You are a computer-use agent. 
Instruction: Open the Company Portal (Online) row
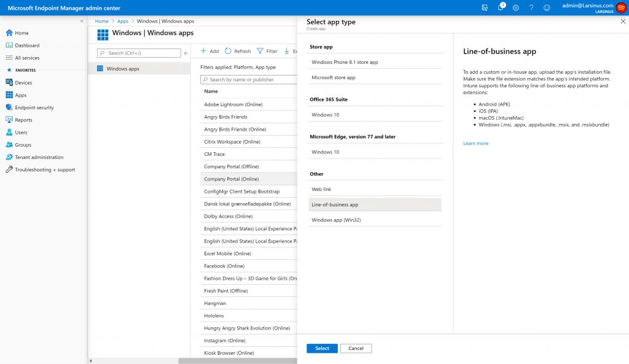pos(249,179)
